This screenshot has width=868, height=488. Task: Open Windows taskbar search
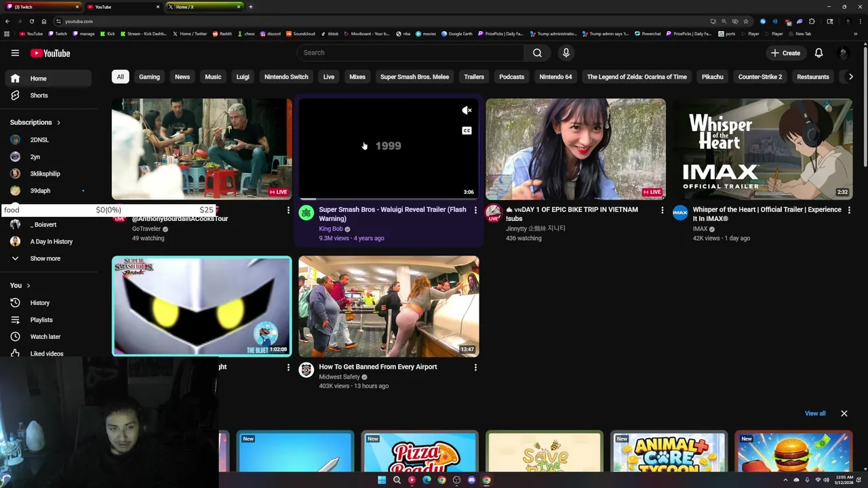[x=397, y=480]
